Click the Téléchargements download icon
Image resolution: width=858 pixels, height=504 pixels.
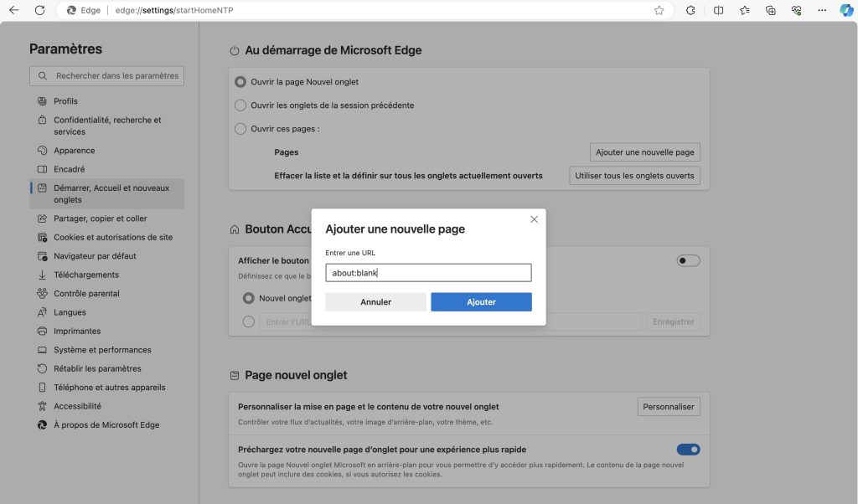click(x=42, y=275)
